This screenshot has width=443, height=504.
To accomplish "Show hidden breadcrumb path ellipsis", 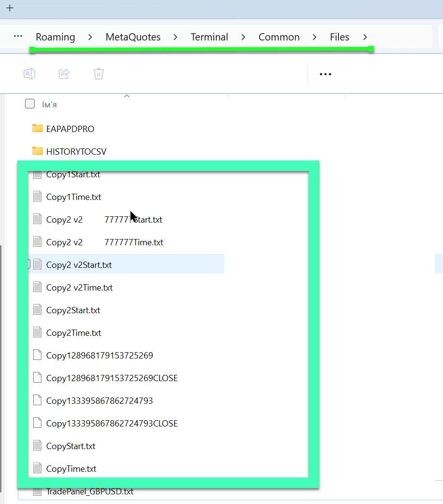I will coord(18,37).
